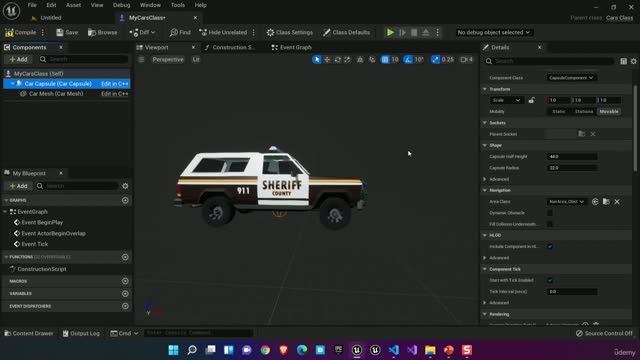Open viewport options hamburger menu
This screenshot has width=640, height=360.
pyautogui.click(x=141, y=60)
